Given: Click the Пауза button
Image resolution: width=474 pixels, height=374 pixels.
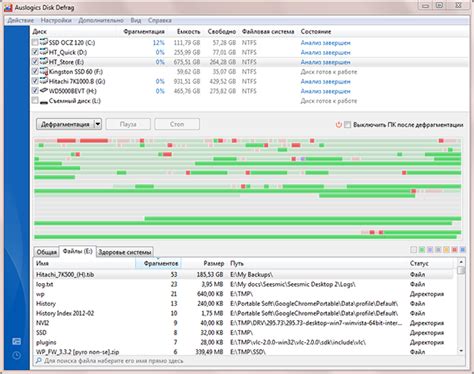Looking at the screenshot, I should (128, 124).
